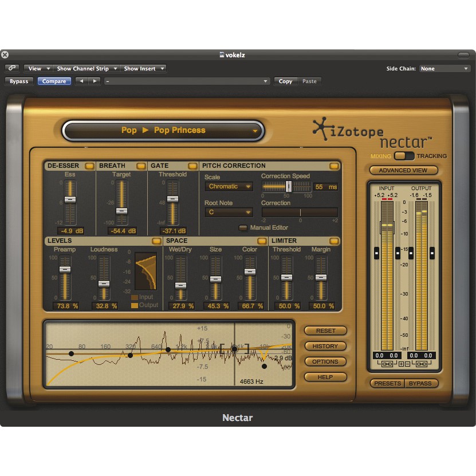Click the input channel link icon
Viewport: 476px width, 476px height.
point(387,364)
